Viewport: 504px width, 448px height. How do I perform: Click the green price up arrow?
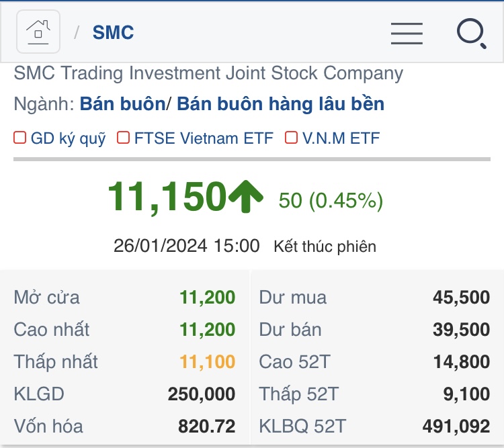click(x=245, y=197)
